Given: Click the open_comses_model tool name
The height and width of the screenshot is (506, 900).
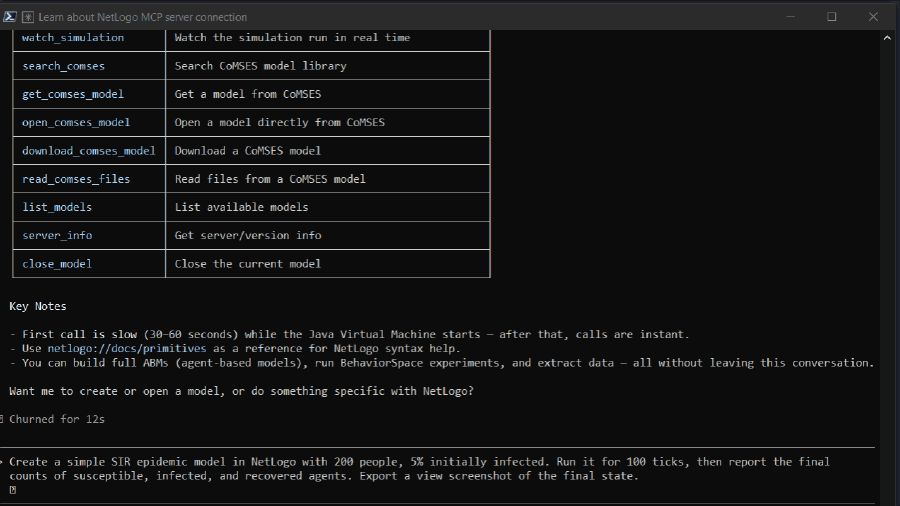Looking at the screenshot, I should tap(76, 122).
